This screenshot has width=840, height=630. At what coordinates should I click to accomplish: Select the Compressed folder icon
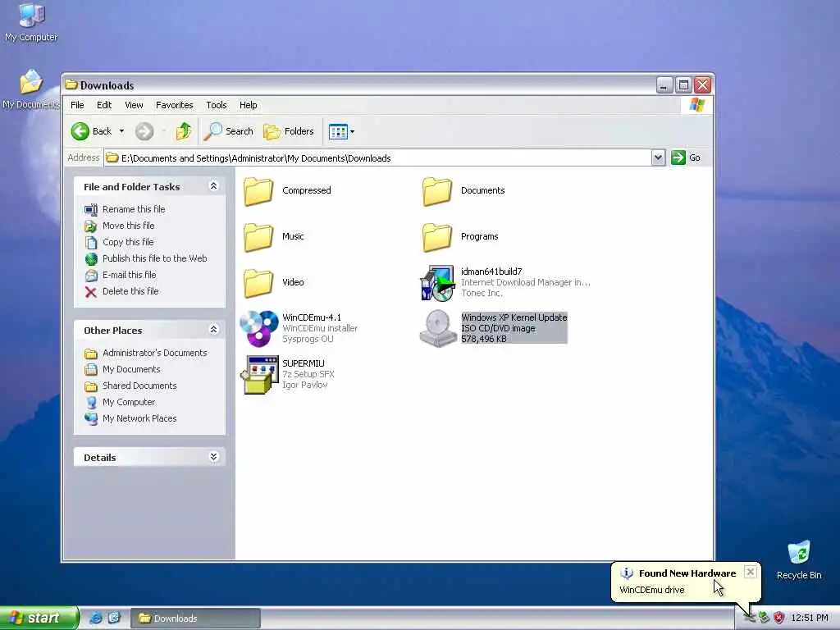click(258, 191)
